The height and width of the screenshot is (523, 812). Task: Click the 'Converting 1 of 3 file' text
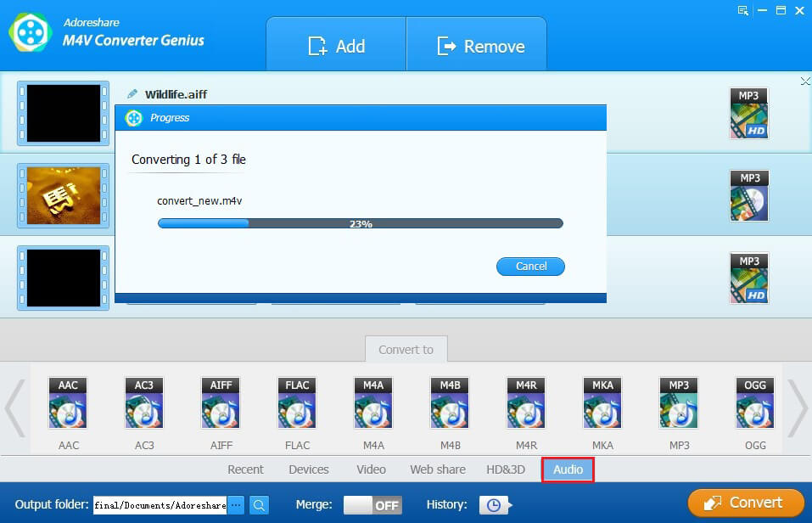tap(188, 159)
